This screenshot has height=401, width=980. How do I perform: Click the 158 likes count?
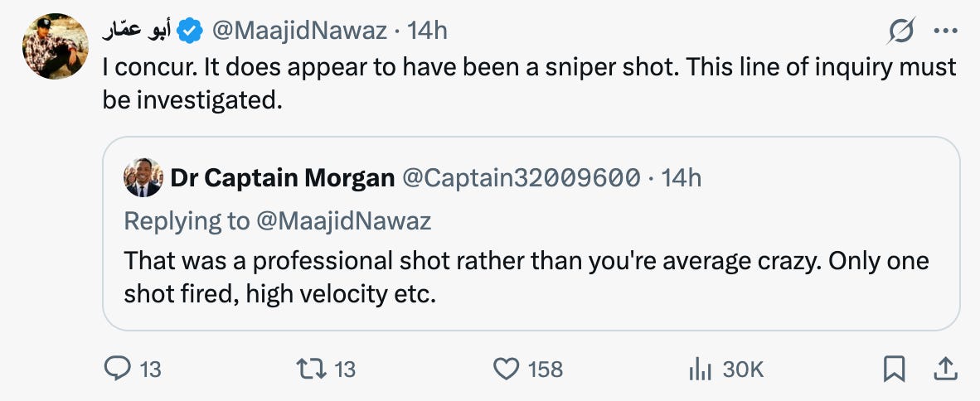pos(546,369)
